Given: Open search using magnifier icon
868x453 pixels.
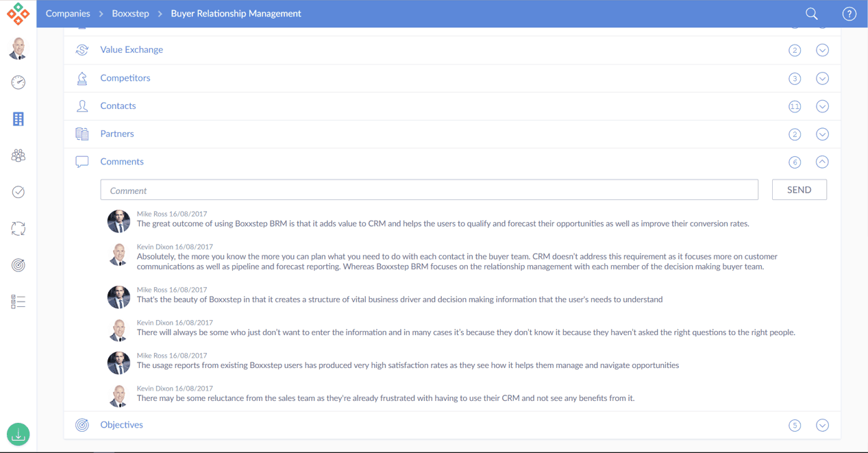Looking at the screenshot, I should tap(812, 14).
